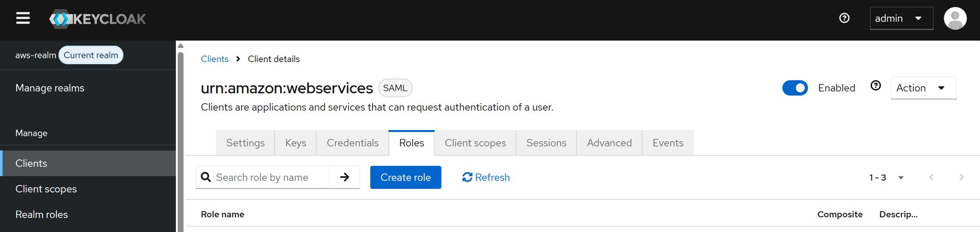Switch to the Keys tab
980x232 pixels.
[x=295, y=143]
